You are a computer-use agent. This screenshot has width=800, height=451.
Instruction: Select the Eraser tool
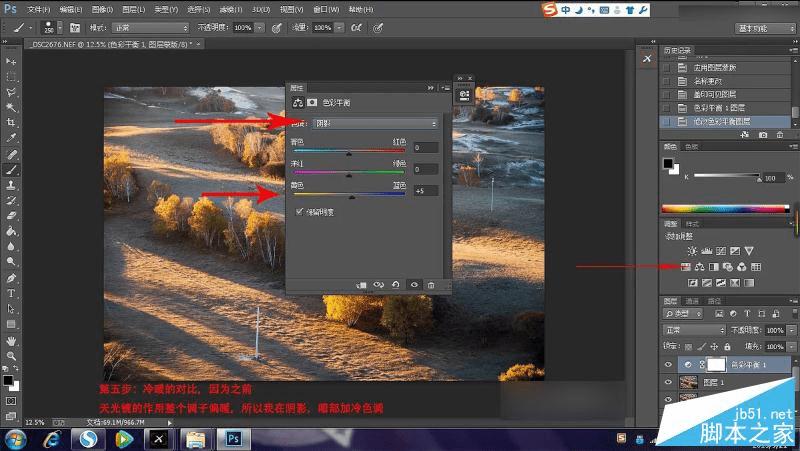(11, 216)
